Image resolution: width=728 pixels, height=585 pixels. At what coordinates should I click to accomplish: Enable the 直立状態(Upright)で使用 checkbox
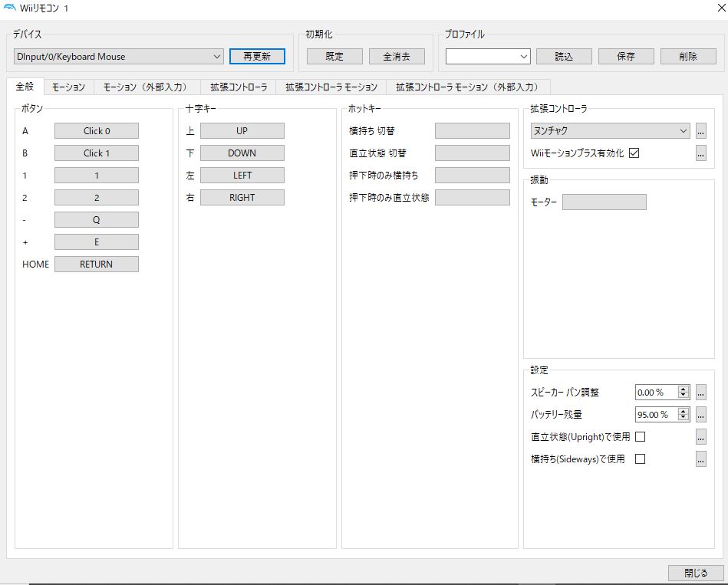(640, 437)
